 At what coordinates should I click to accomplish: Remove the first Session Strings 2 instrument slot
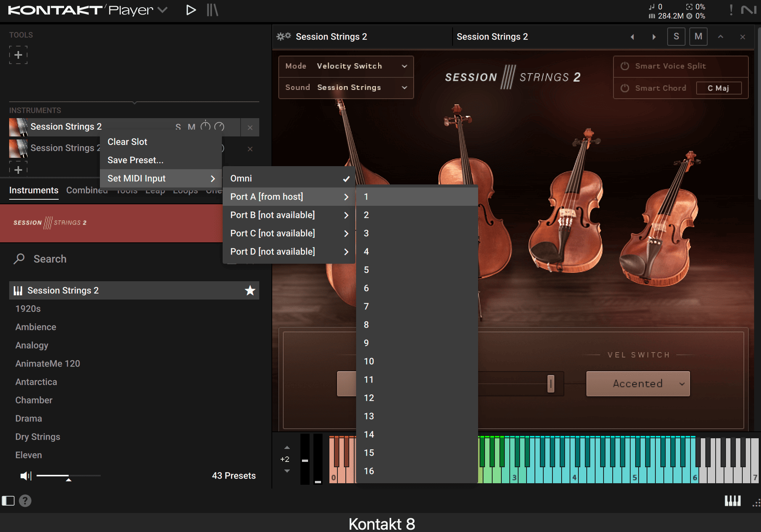click(x=250, y=128)
